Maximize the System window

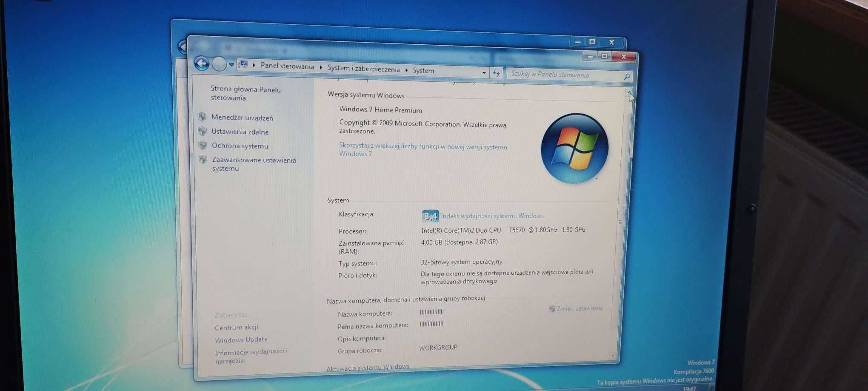604,56
